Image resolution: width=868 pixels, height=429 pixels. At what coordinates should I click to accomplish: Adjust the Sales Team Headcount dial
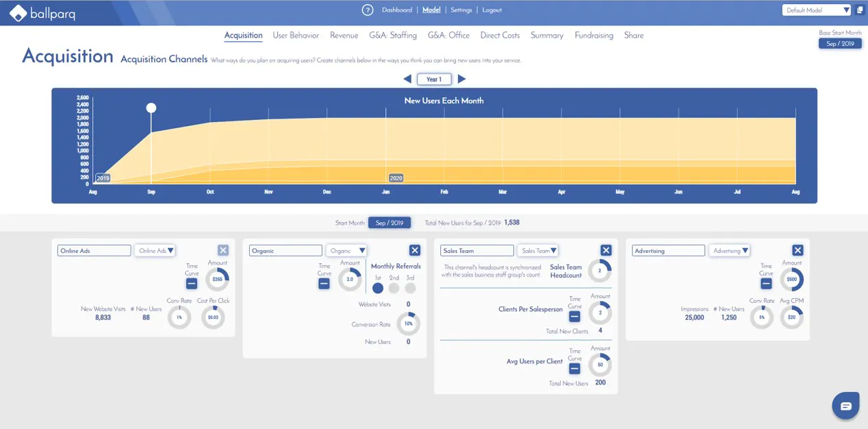coord(600,271)
